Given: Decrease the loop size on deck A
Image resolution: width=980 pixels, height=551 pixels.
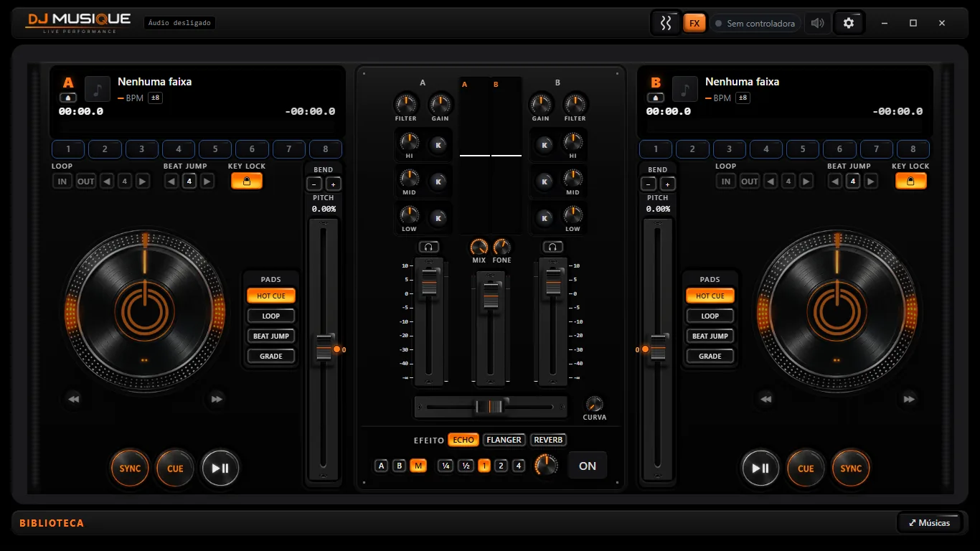Looking at the screenshot, I should [x=107, y=182].
